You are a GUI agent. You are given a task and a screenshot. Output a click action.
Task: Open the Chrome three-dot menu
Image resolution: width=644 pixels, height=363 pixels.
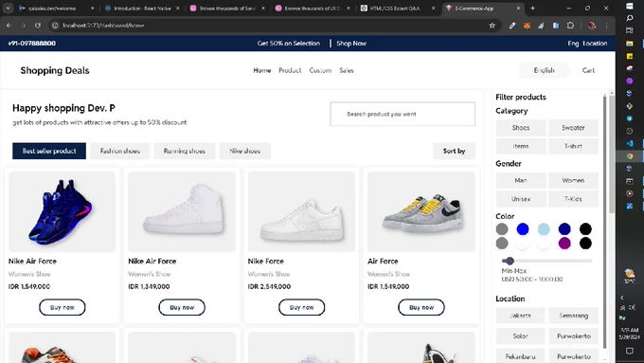(x=607, y=26)
